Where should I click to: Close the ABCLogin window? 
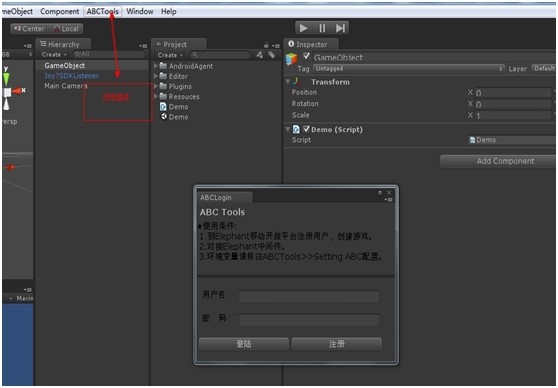point(389,193)
